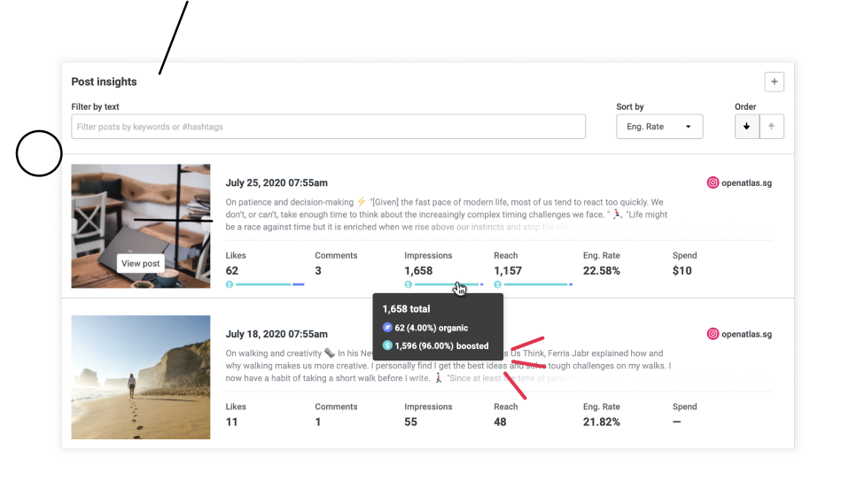Select descending order down arrow
The width and height of the screenshot is (857, 504).
point(746,127)
